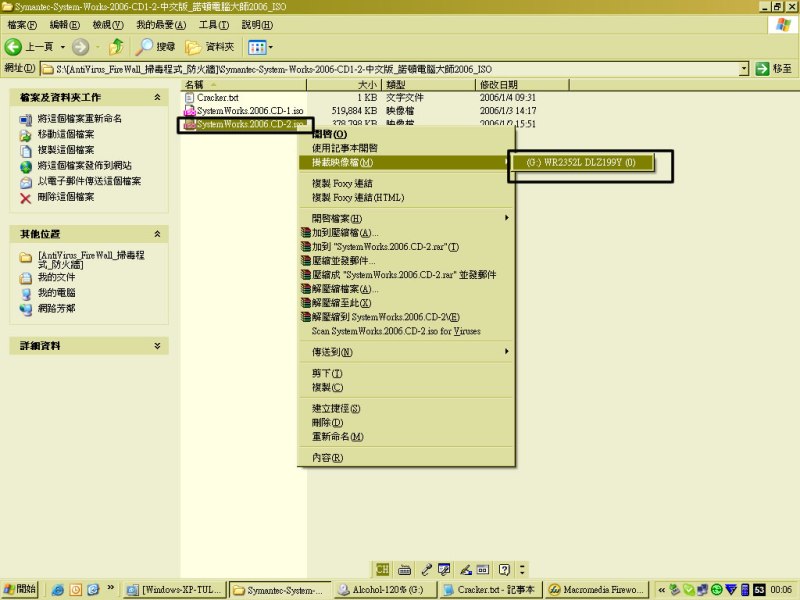Collapse the 檔案及資料夾工作 panel

coord(157,97)
